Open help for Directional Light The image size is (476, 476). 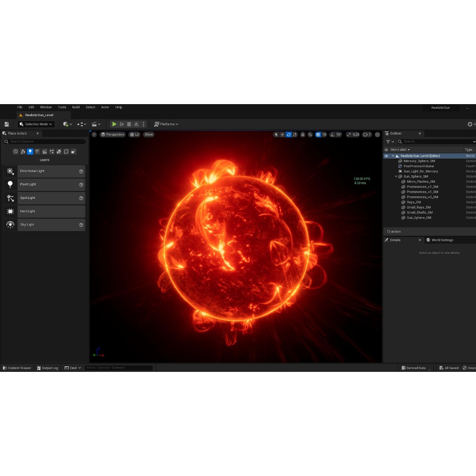81,171
